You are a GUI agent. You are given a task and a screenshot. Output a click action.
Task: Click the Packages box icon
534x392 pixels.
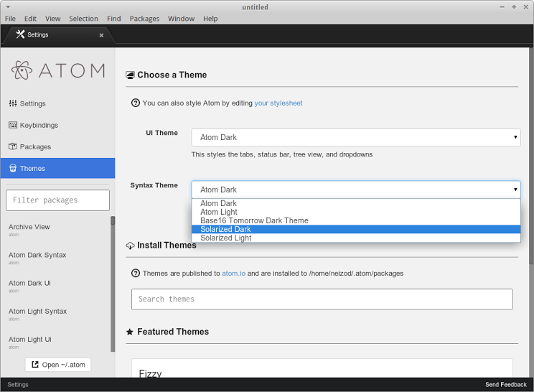(13, 146)
